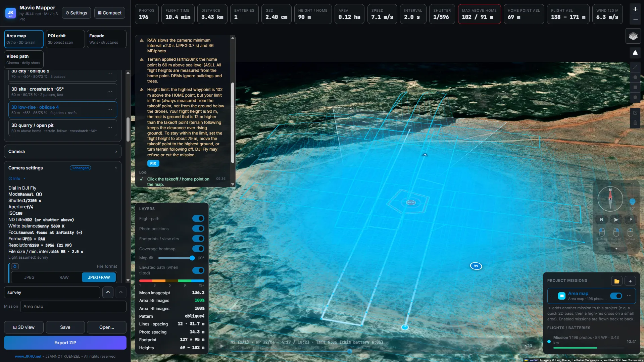The width and height of the screenshot is (644, 362).
Task: Toggle the Coverage heatmap layer
Action: (x=198, y=249)
